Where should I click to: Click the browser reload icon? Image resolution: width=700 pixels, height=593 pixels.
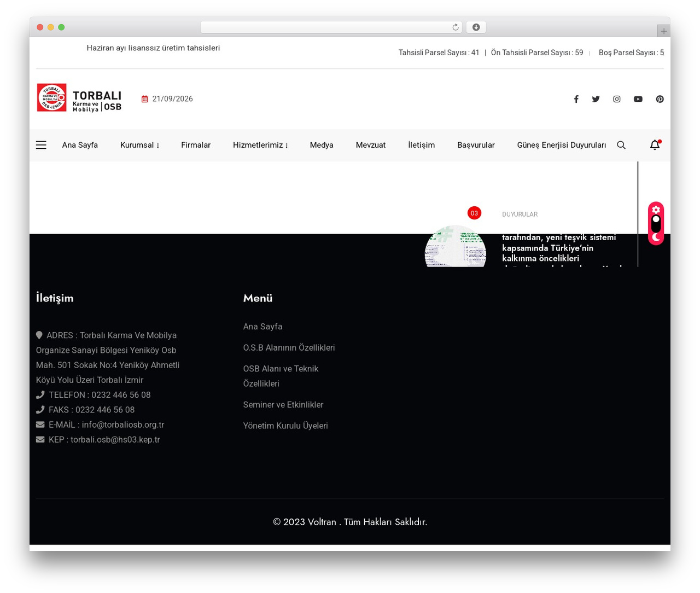[455, 27]
